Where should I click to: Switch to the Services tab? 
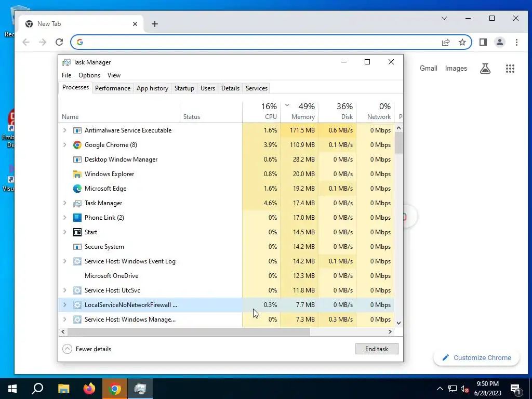(257, 88)
